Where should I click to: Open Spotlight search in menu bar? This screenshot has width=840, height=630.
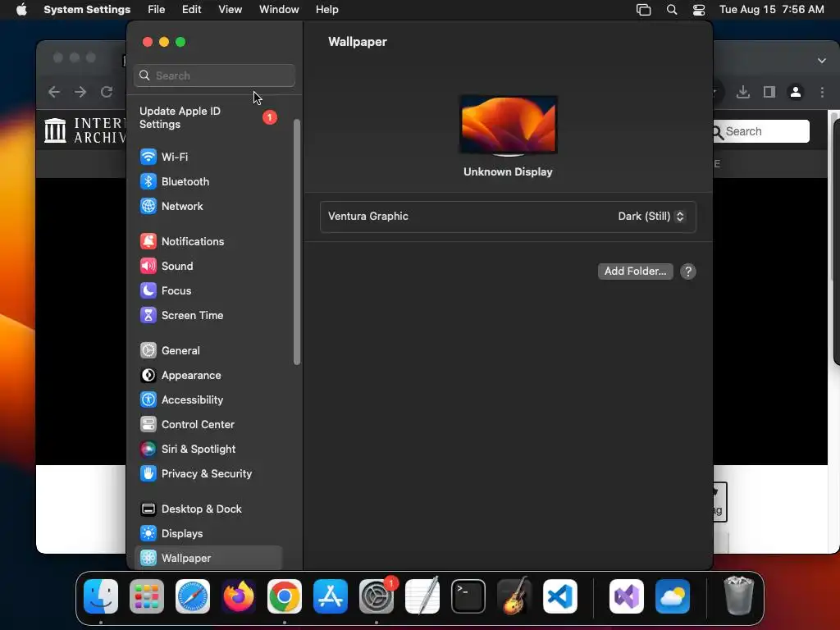(x=672, y=10)
